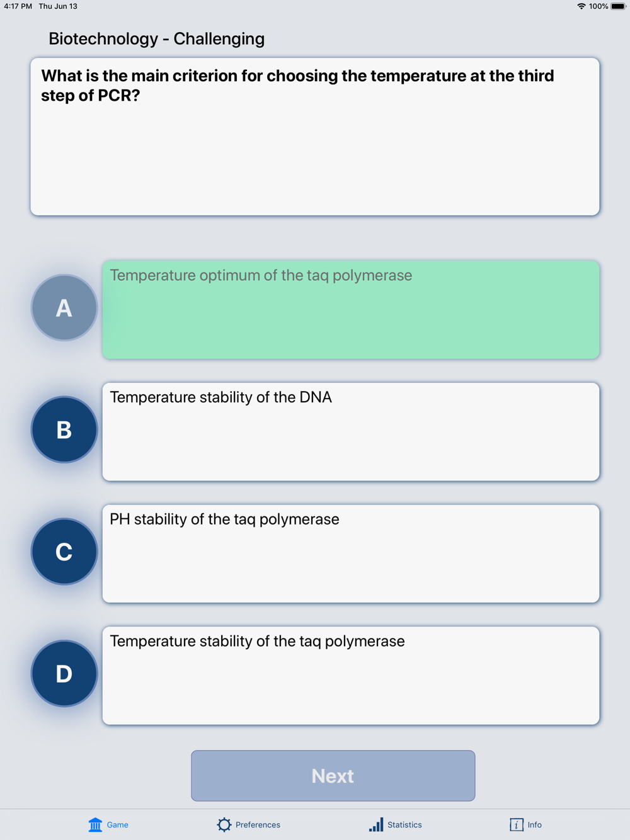This screenshot has height=840, width=630.
Task: Open the Statistics bar chart icon
Action: 376,825
